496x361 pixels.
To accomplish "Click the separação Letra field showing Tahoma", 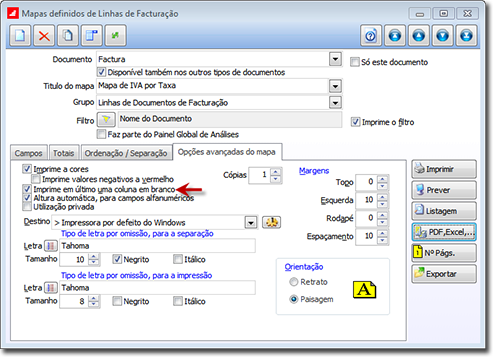I will 157,246.
